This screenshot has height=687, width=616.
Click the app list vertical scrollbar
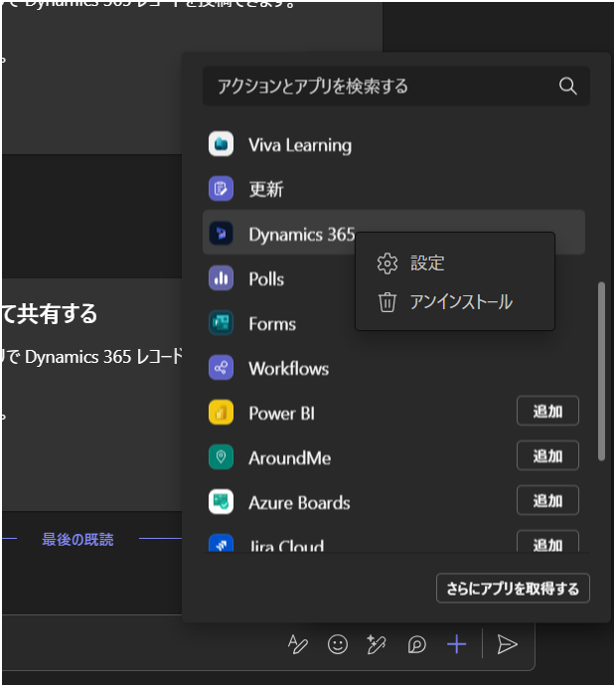pyautogui.click(x=601, y=371)
